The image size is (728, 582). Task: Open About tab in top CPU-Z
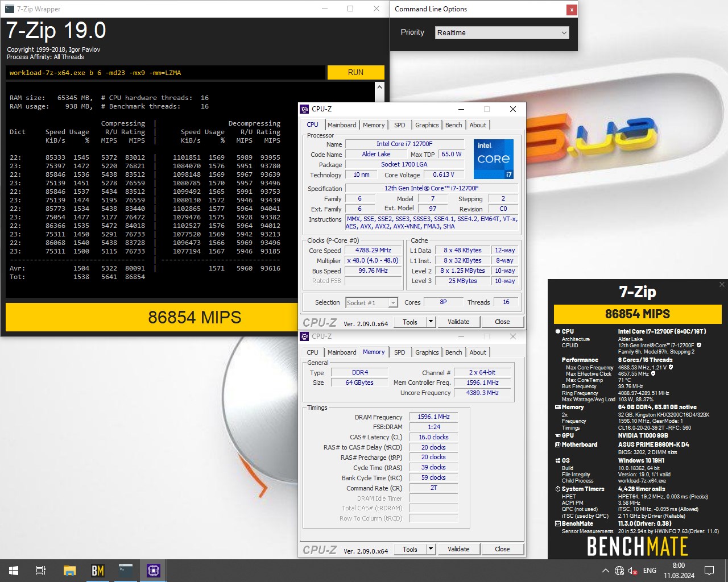coord(478,125)
